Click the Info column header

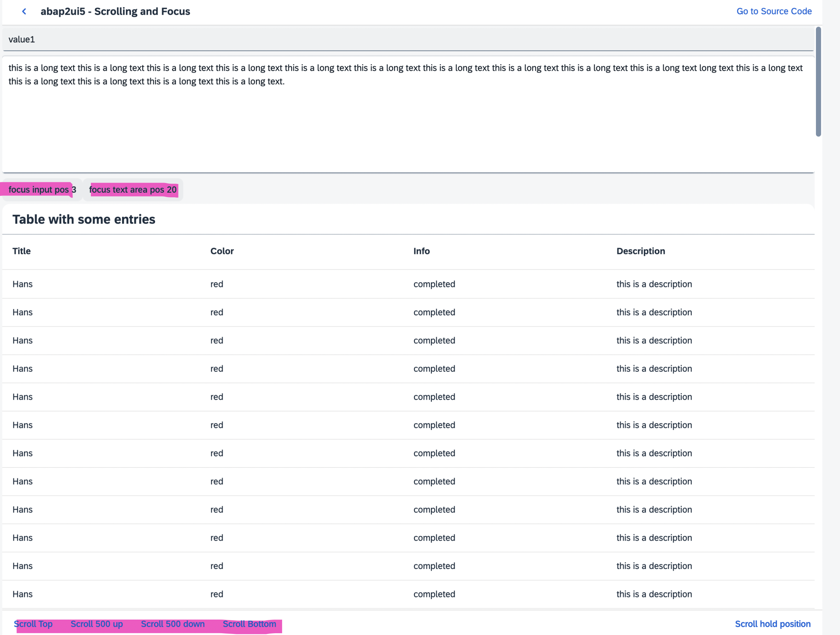(x=421, y=251)
